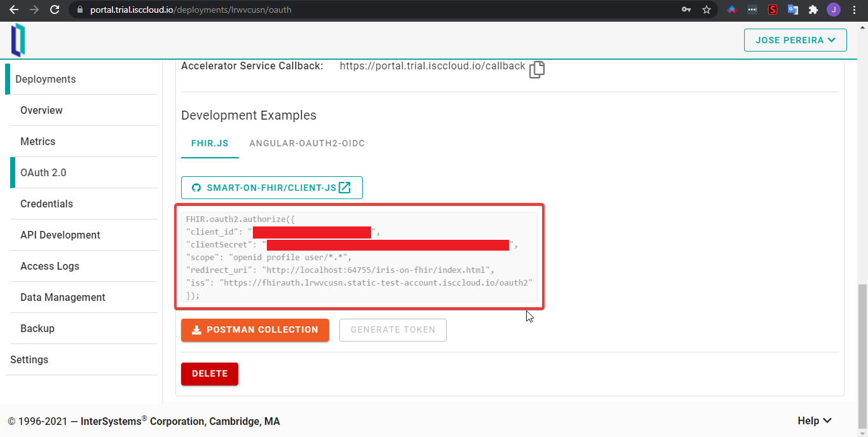Open the JOSE PEREIRA user dropdown
The width and height of the screenshot is (868, 437).
(x=796, y=40)
